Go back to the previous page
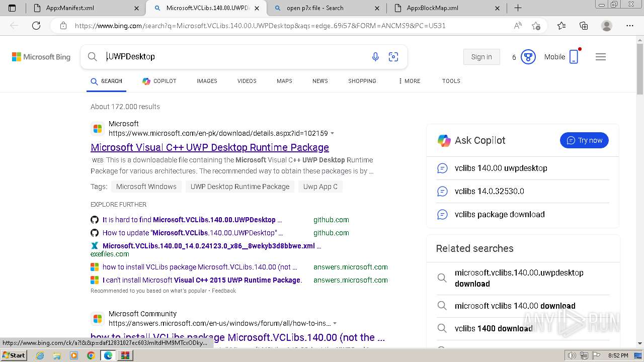The width and height of the screenshot is (644, 362). click(14, 26)
